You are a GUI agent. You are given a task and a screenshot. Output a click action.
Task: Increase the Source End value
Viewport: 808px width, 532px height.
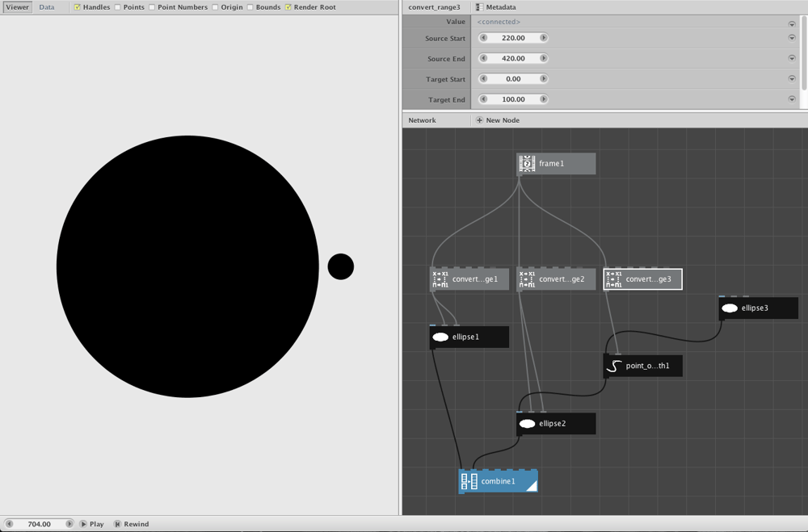coord(543,58)
